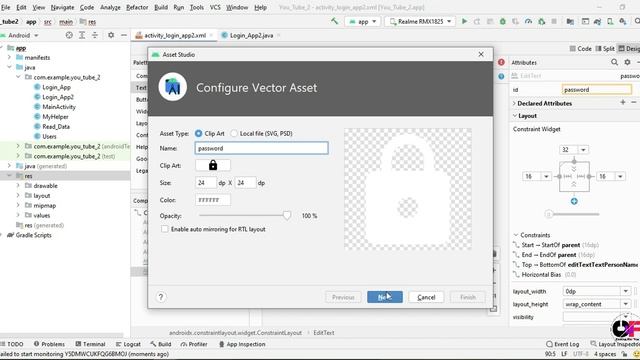Open the Android project view dropdown

pos(20,36)
